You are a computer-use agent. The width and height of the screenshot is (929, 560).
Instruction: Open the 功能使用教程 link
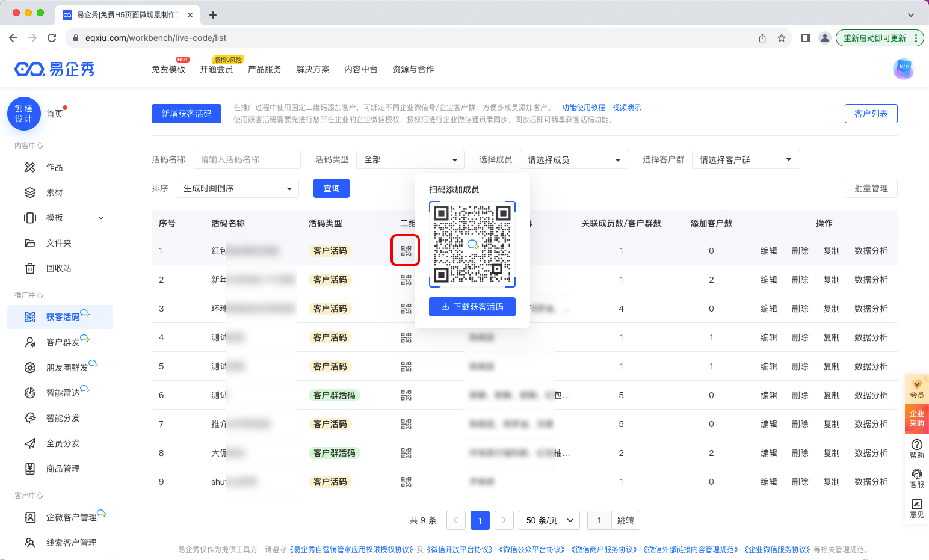584,108
